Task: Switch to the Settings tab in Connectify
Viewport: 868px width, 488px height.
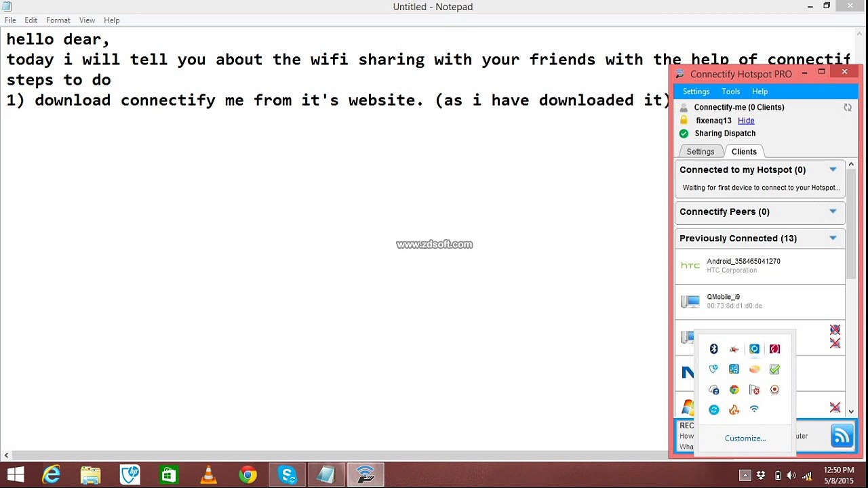Action: coord(700,152)
